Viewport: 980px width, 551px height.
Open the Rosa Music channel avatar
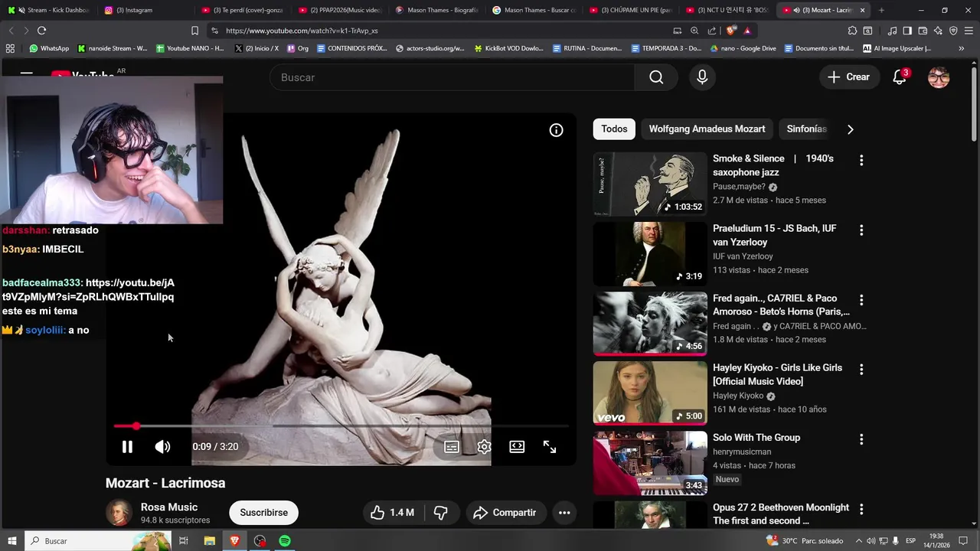tap(119, 513)
